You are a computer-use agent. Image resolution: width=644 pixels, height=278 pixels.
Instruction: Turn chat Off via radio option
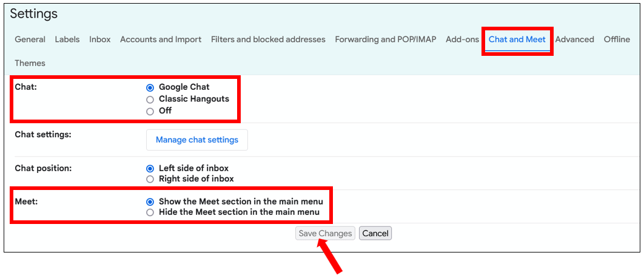tap(150, 111)
